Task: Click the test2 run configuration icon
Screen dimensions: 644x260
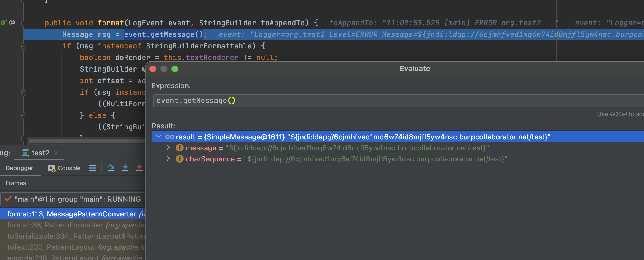Action: tap(26, 153)
